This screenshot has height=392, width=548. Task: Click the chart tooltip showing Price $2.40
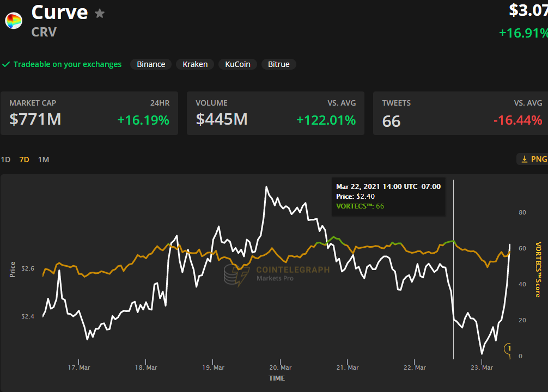388,197
